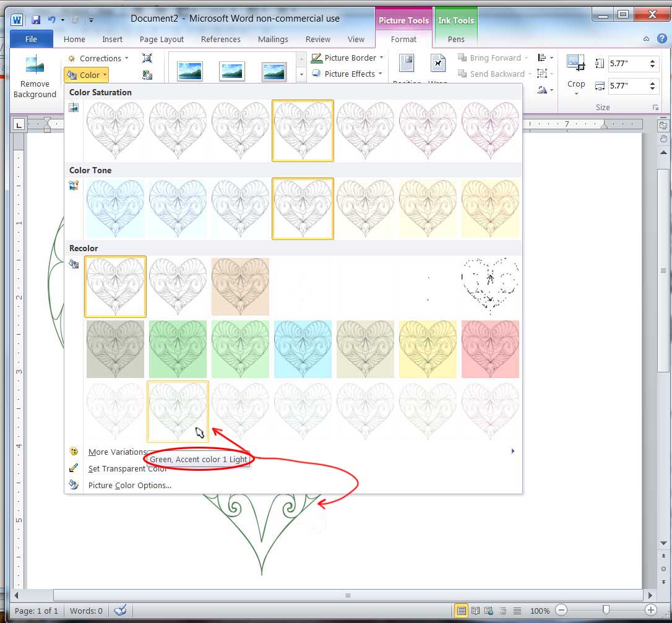
Task: Select the Remove Background tool
Action: point(35,74)
